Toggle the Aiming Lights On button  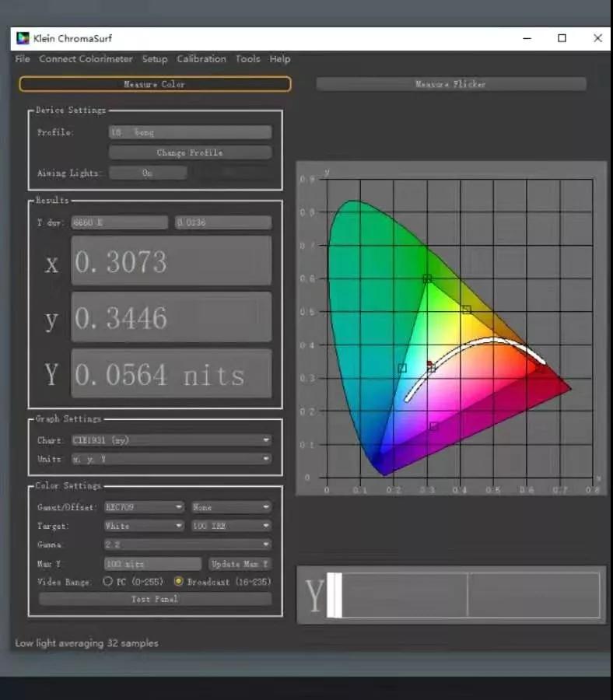[148, 173]
